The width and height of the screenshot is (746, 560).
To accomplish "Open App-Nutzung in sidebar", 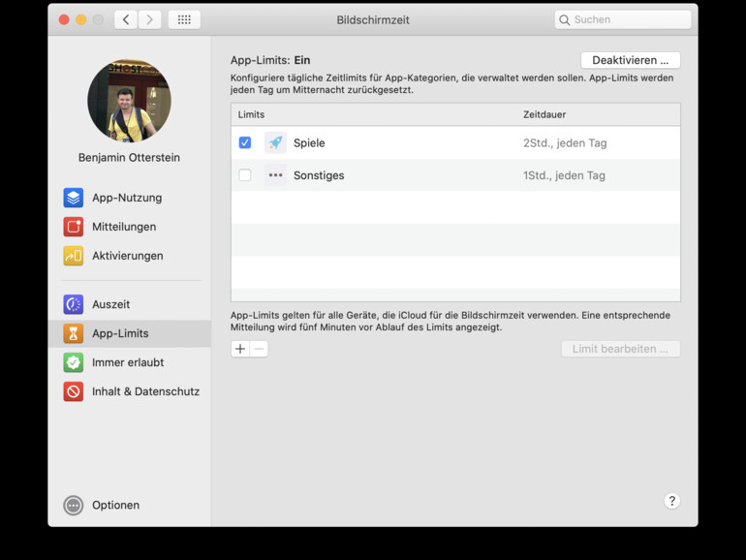I will tap(126, 198).
